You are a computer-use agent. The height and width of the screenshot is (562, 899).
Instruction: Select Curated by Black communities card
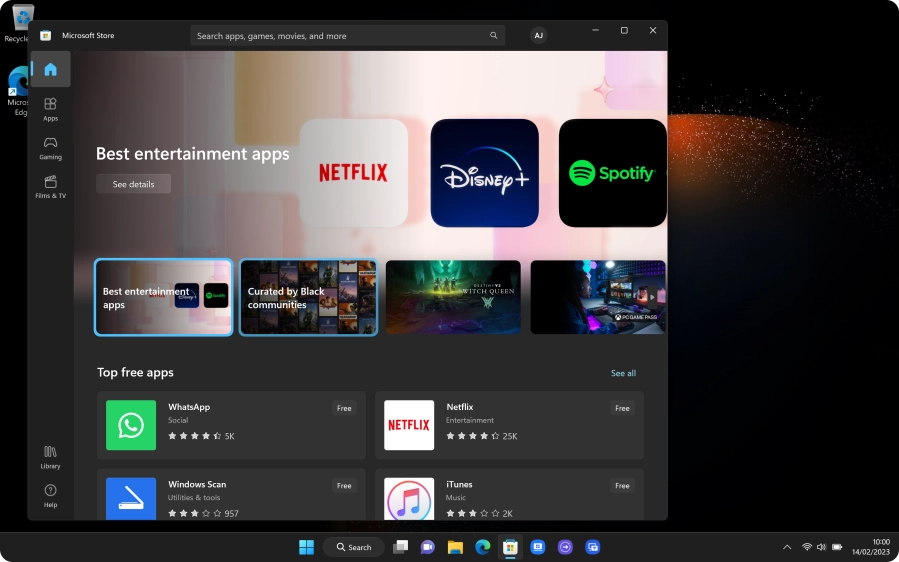click(x=308, y=297)
